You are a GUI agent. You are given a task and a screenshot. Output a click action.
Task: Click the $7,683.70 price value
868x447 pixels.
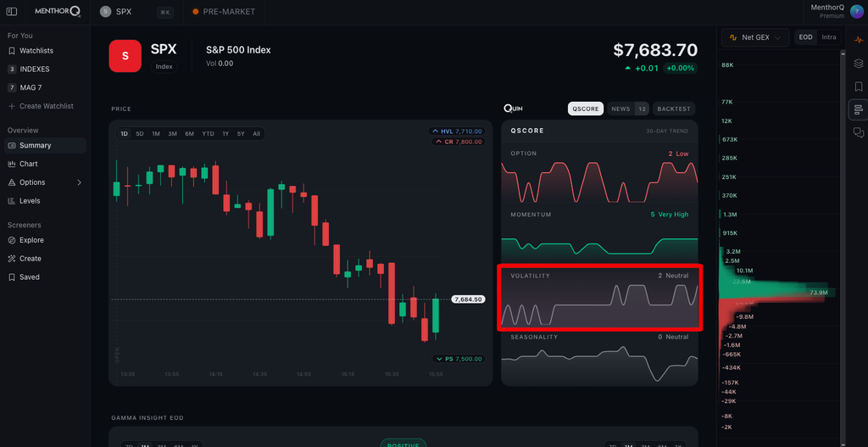(655, 50)
